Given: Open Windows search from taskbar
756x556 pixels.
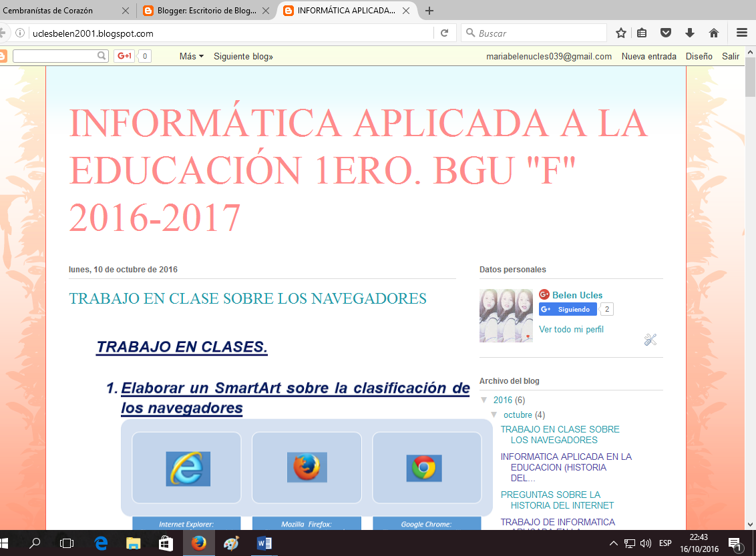Looking at the screenshot, I should 35,543.
